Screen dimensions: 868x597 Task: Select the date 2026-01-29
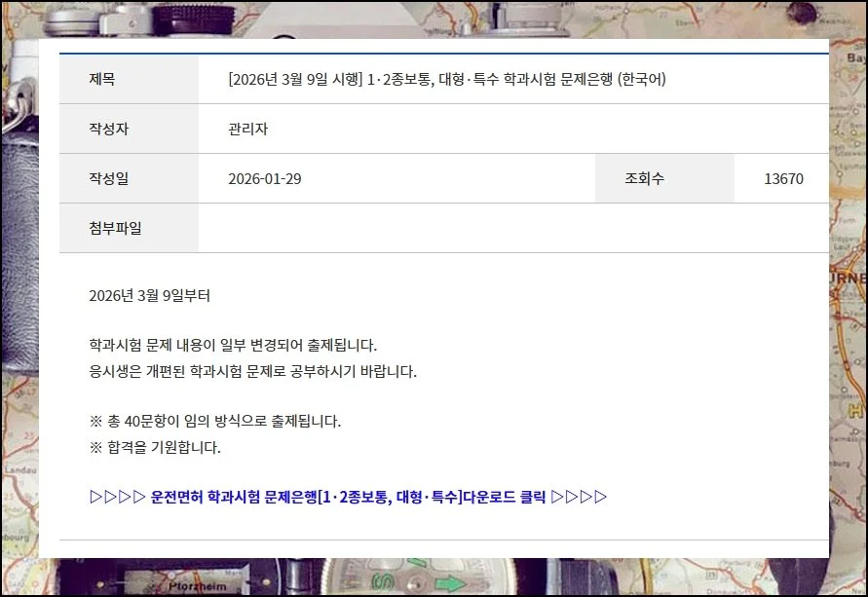[x=263, y=177]
